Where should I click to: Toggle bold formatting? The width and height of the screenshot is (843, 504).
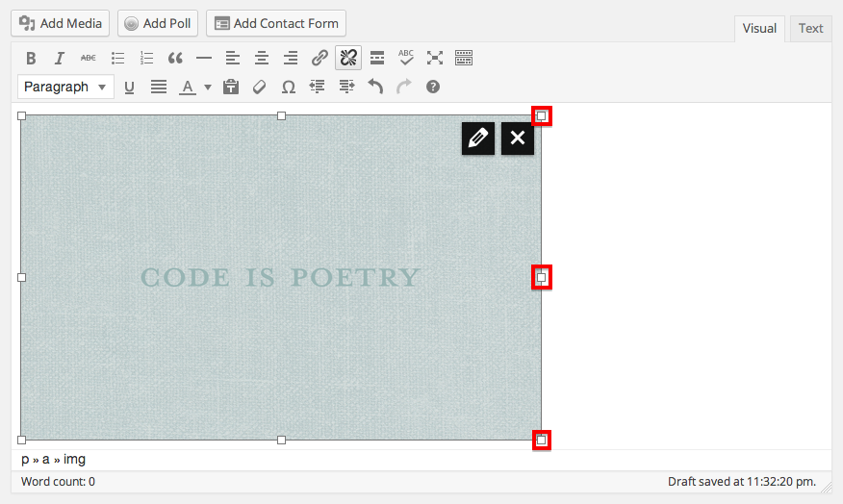(31, 58)
